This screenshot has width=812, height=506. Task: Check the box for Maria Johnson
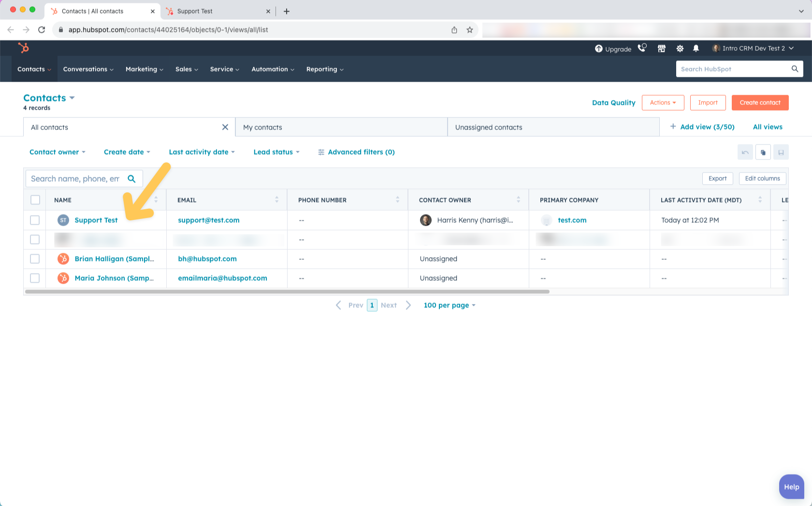click(35, 278)
